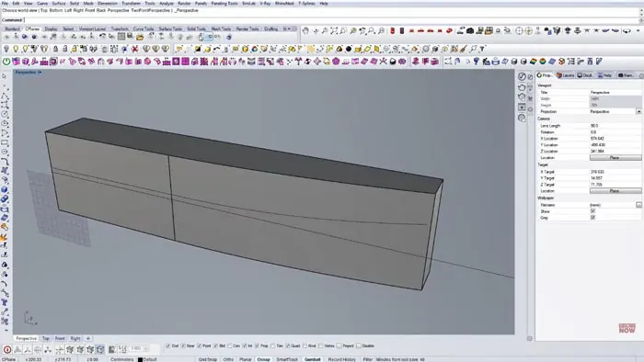This screenshot has width=644, height=362.
Task: Open the Projection dropdown in Properties
Action: 638,111
